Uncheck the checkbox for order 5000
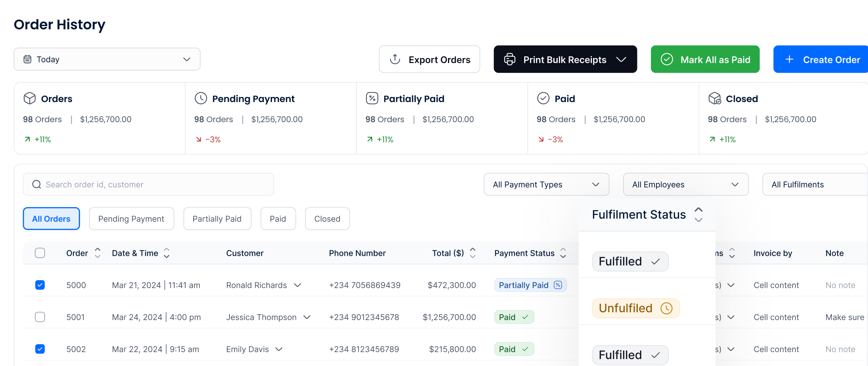This screenshot has width=868, height=366. coord(40,285)
